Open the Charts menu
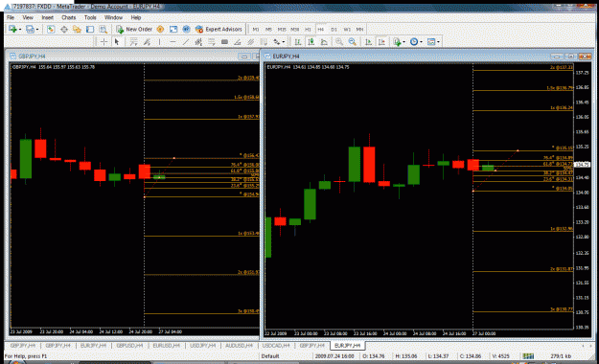Image resolution: width=599 pixels, height=364 pixels. 69,17
